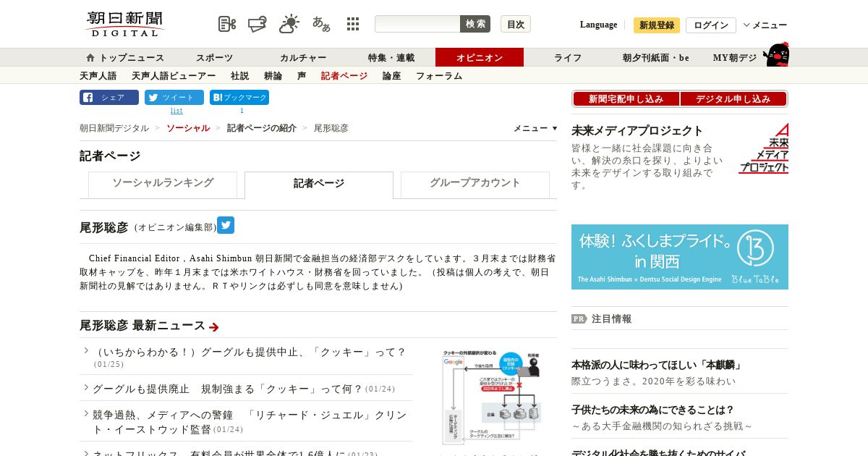
Task: Click デジタル申し込み button
Action: pos(733,99)
